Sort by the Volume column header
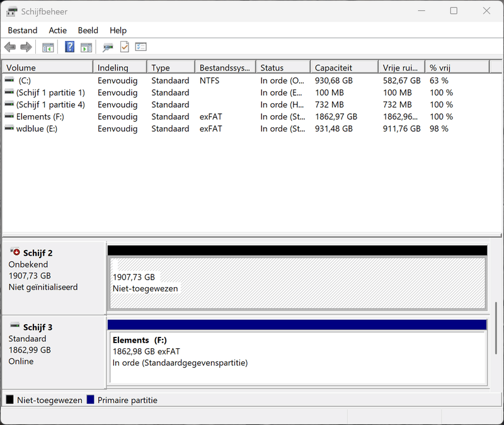Screen dimensions: 504x425 click(48, 67)
